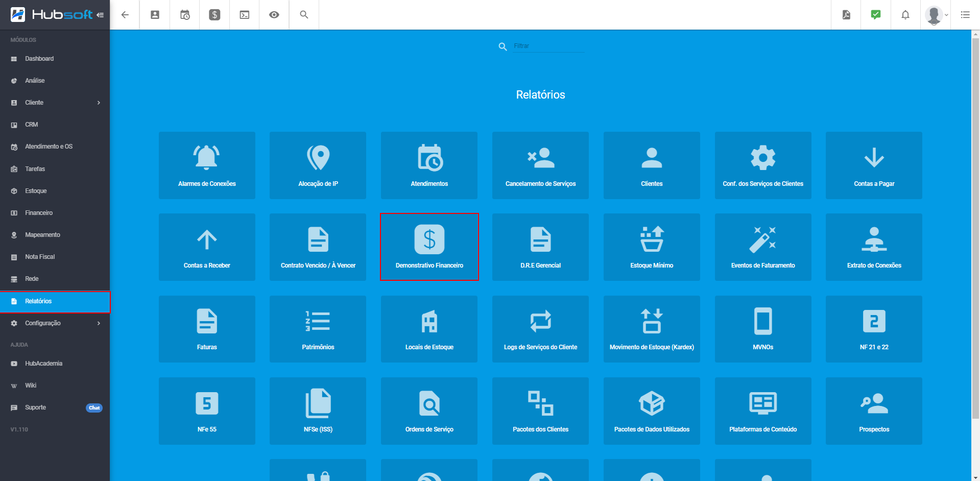Click the blue Chat badge
980x481 pixels.
(x=94, y=407)
